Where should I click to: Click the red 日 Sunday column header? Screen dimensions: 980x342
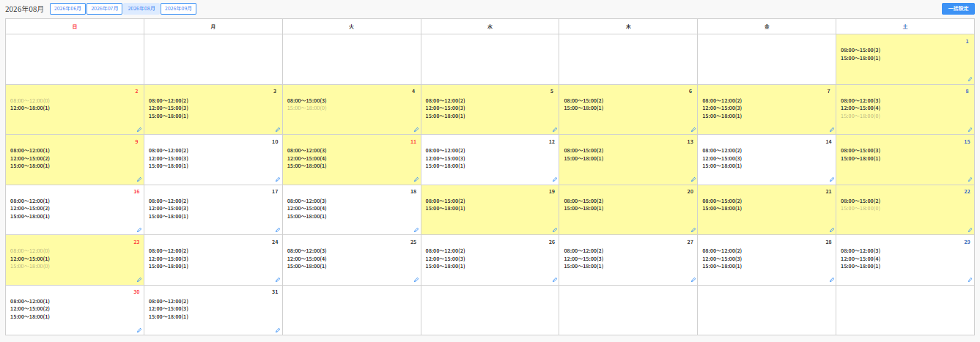(75, 26)
